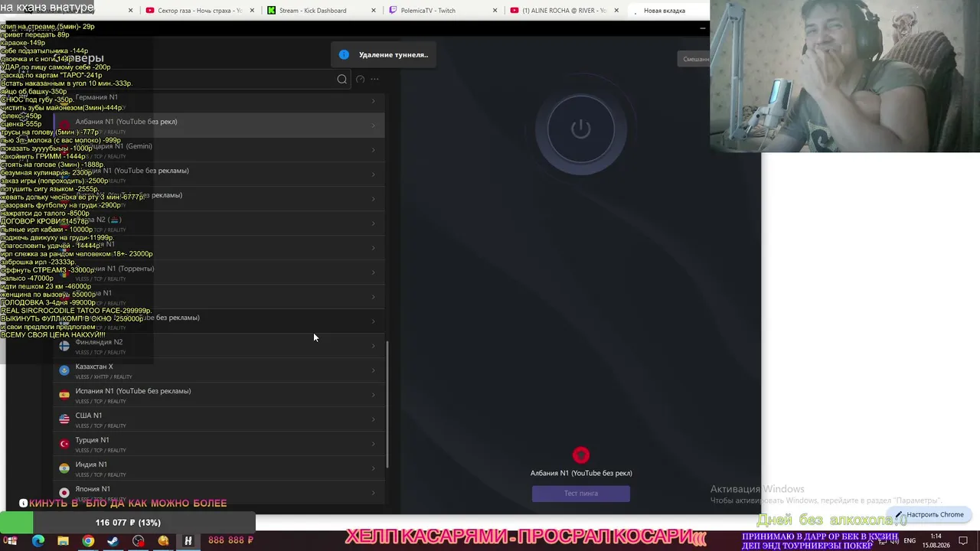Click the Албания N1 label under the power button

click(x=581, y=473)
